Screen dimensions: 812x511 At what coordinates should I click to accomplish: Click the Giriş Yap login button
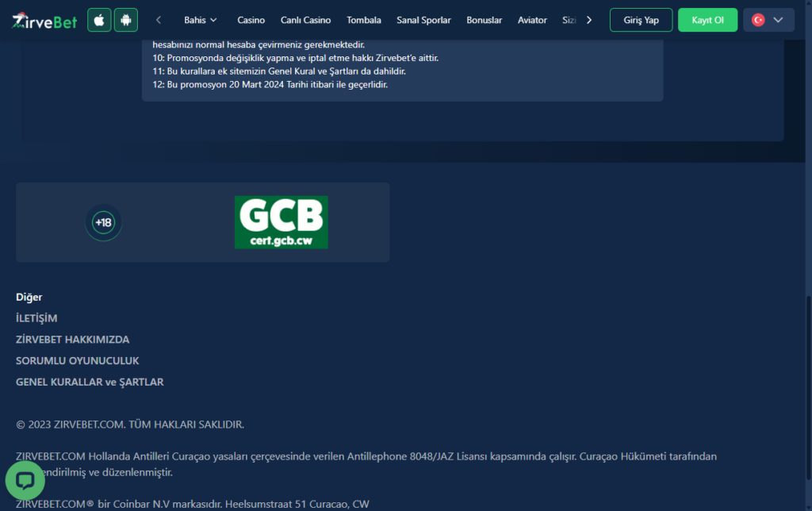[641, 20]
